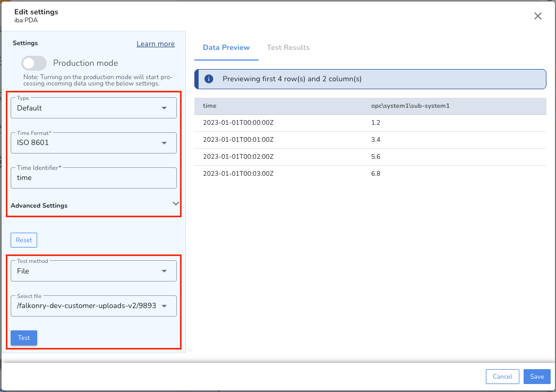Click the value 3.4 in the table
This screenshot has width=556, height=392.
coord(375,140)
